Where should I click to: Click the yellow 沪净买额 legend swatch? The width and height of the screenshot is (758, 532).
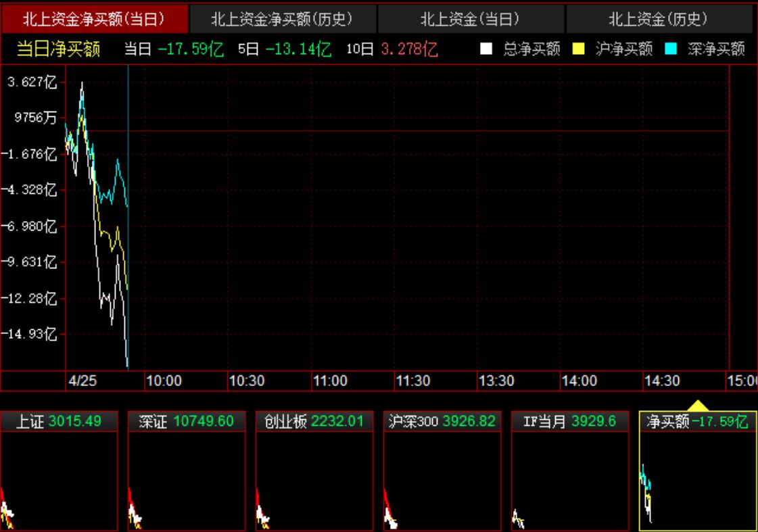click(578, 49)
